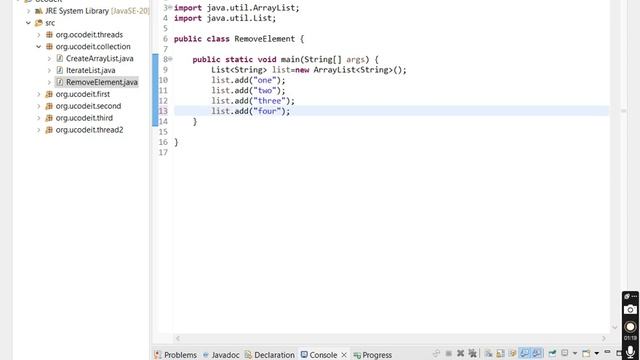Click the CreateArrayList.java file icon

pos(60,58)
